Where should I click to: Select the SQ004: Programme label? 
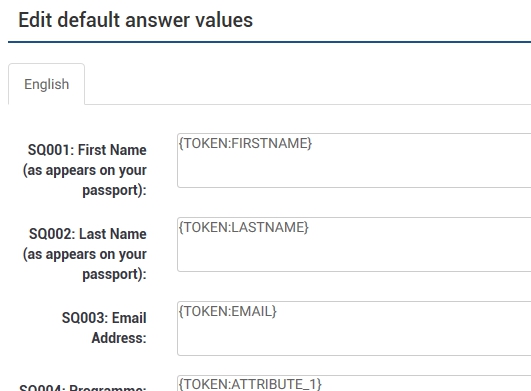tap(83, 387)
